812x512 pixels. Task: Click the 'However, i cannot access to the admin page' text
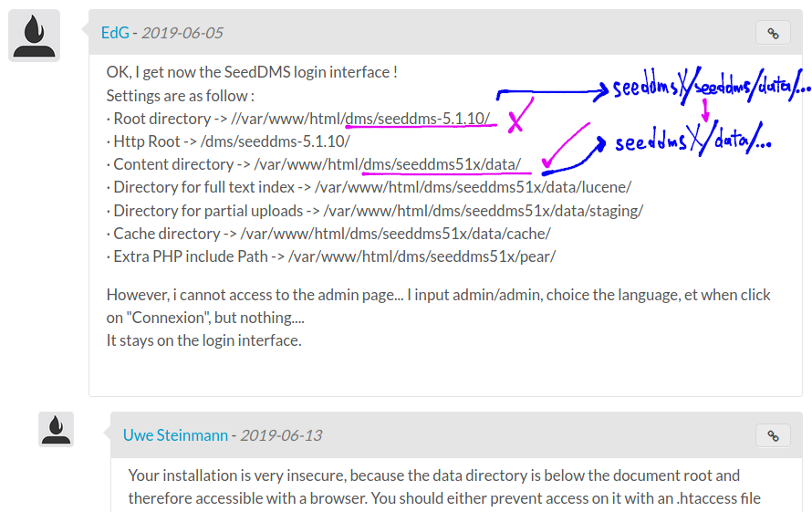click(x=255, y=295)
